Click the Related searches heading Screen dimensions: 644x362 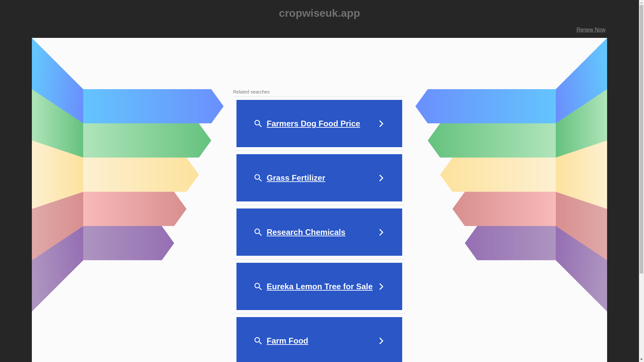(251, 92)
